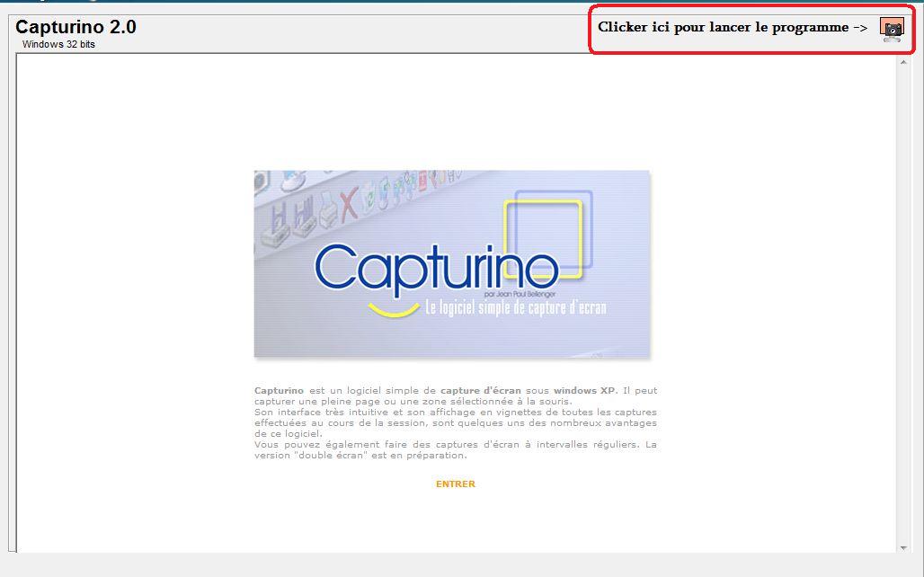Click the orange ENTRER link

pos(455,483)
